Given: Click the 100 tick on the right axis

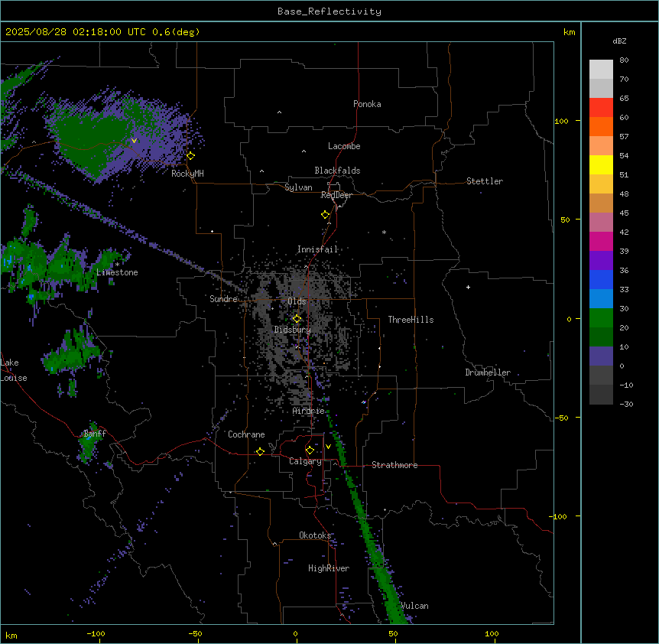Looking at the screenshot, I should 561,121.
